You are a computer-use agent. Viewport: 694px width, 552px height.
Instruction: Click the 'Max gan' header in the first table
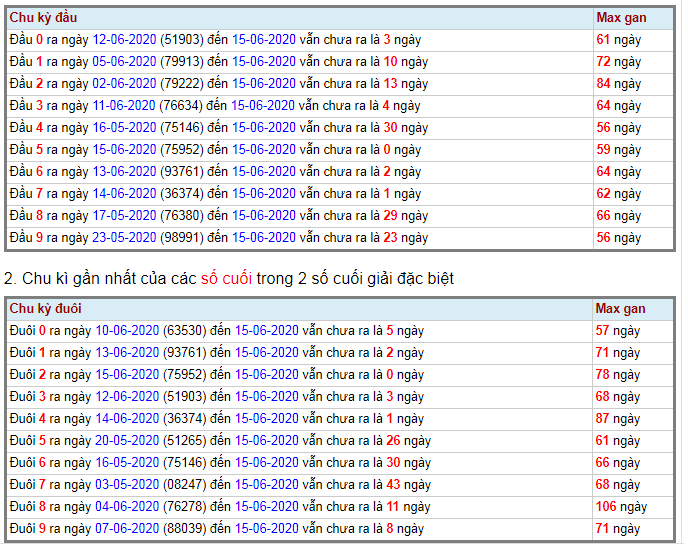click(x=620, y=18)
